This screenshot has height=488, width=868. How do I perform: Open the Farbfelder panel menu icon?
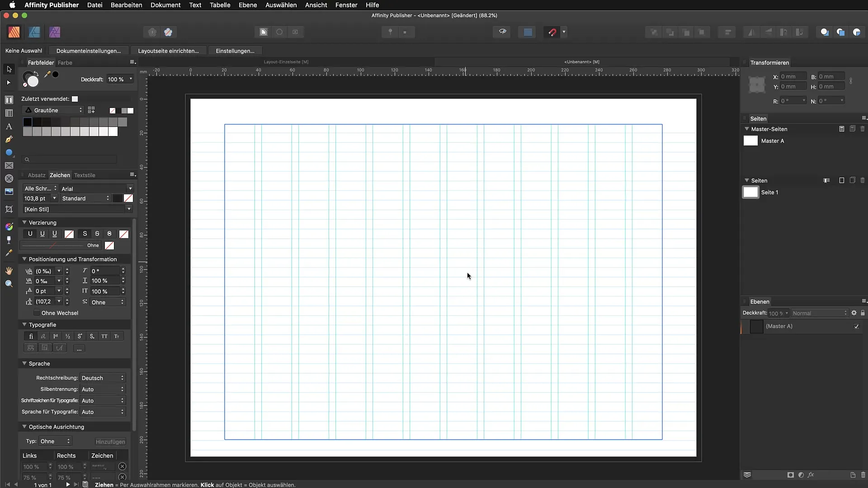[x=132, y=62]
